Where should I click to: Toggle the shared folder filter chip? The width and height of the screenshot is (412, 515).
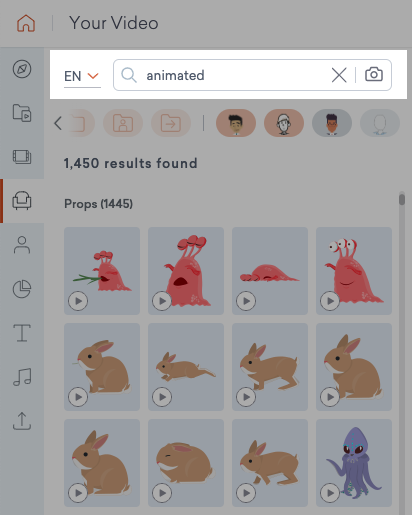pyautogui.click(x=171, y=123)
